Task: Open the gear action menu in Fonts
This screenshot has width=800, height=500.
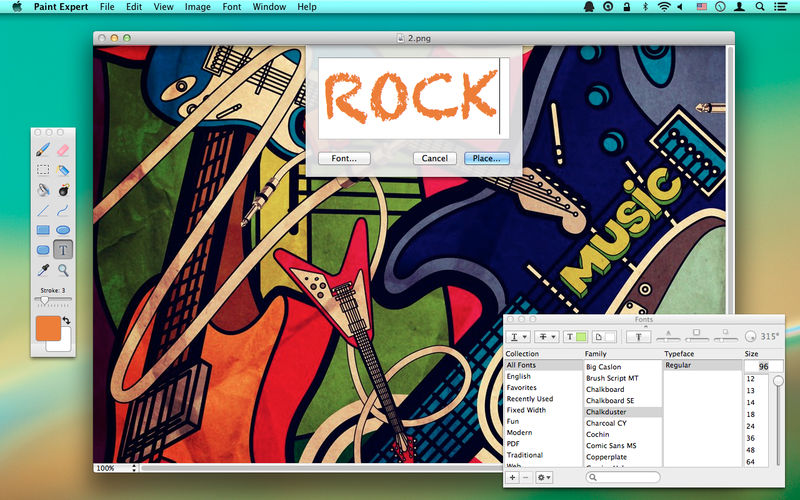Action: coord(544,478)
